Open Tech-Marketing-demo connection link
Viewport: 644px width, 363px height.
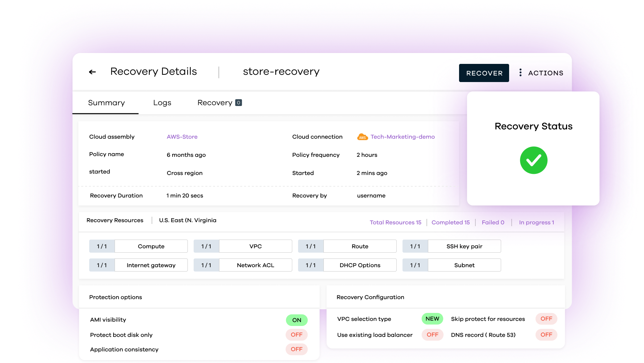click(402, 137)
